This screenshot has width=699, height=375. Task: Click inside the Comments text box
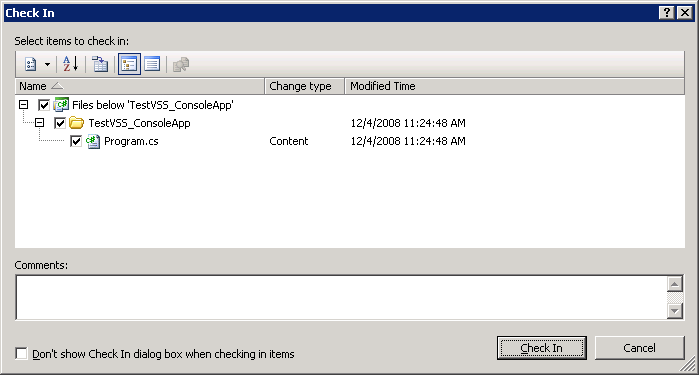[341, 297]
